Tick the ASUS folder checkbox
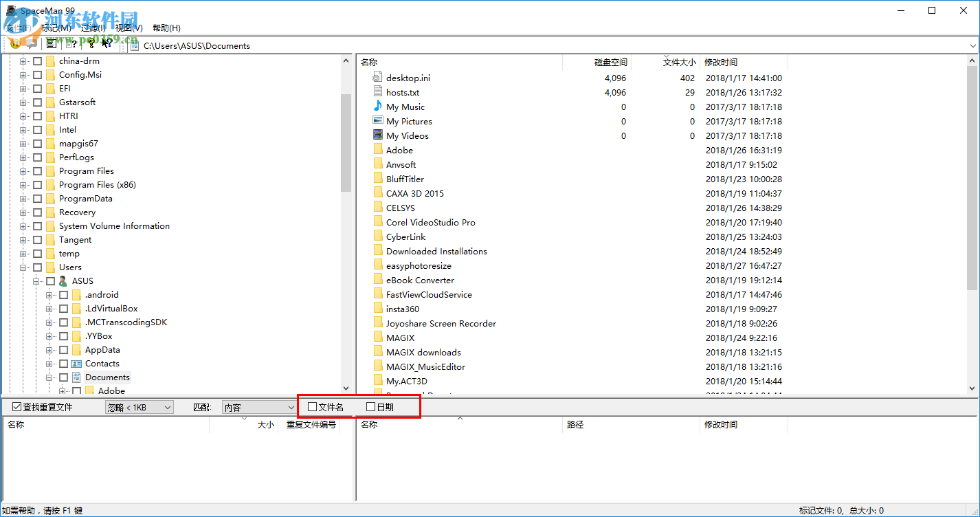980x517 pixels. [x=50, y=280]
